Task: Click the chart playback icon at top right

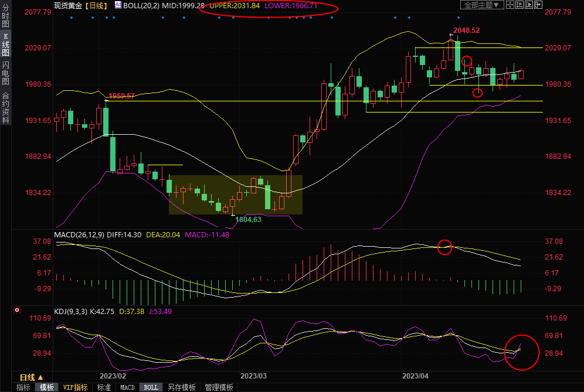Action: pyautogui.click(x=529, y=5)
